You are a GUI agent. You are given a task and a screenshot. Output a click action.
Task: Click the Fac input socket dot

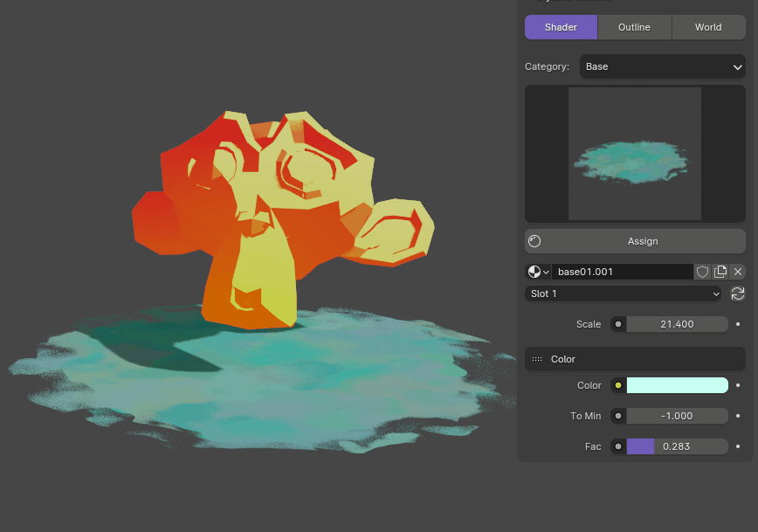point(618,446)
